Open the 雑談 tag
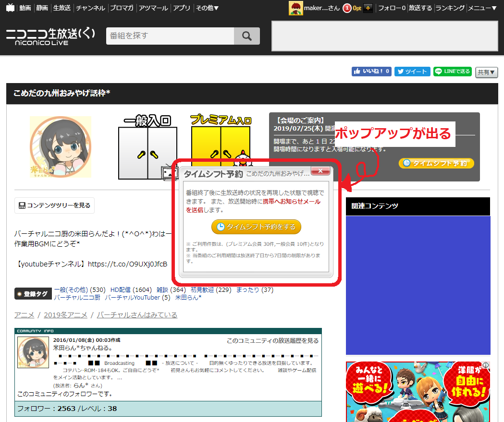The height and width of the screenshot is (422, 504). tap(162, 289)
